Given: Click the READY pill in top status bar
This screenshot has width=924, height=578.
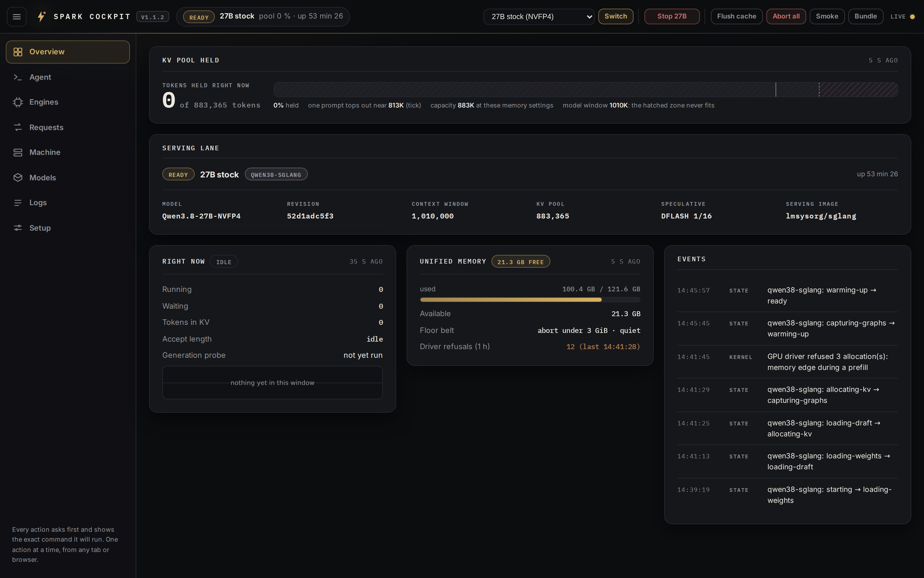Looking at the screenshot, I should point(199,17).
